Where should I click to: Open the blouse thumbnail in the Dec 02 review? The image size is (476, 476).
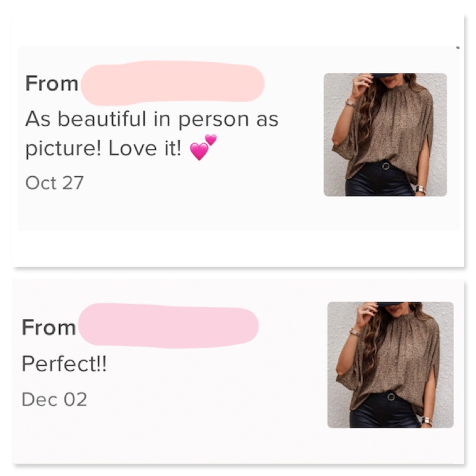point(390,365)
